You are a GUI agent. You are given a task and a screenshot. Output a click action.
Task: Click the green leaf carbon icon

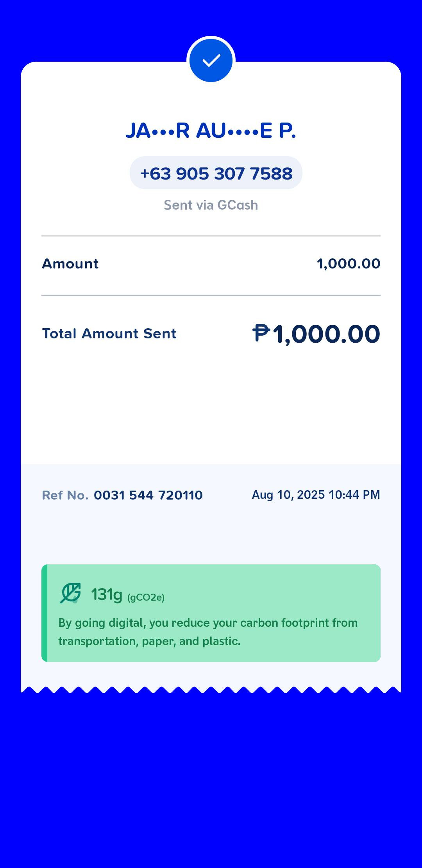click(x=71, y=593)
